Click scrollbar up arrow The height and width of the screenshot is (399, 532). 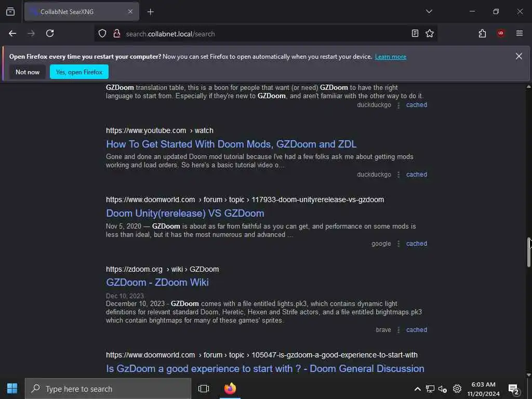[528, 87]
